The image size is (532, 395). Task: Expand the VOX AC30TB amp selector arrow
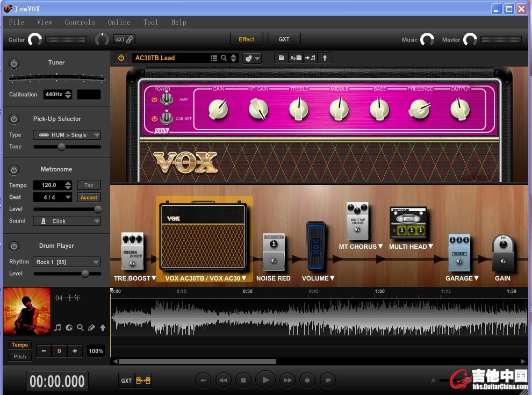pyautogui.click(x=244, y=278)
